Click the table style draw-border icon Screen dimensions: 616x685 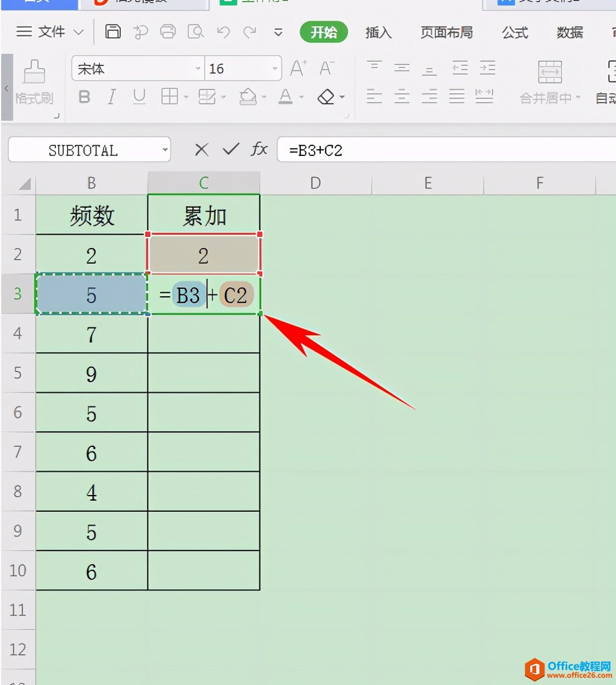point(207,97)
